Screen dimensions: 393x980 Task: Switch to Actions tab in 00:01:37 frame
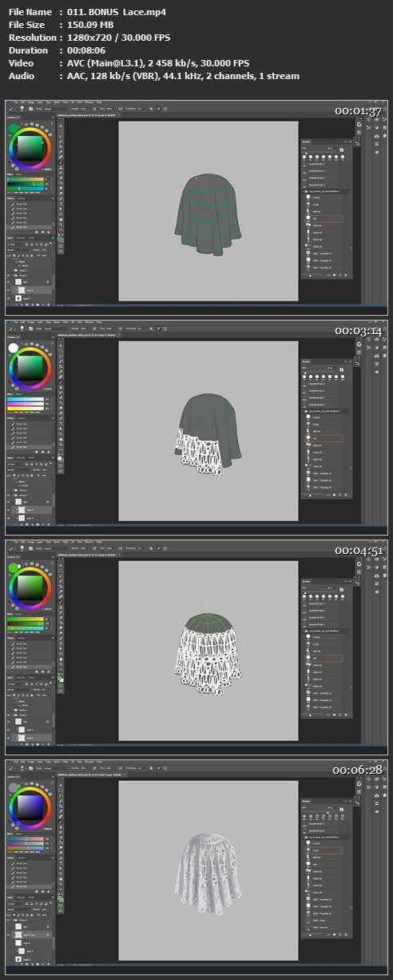coord(22,198)
